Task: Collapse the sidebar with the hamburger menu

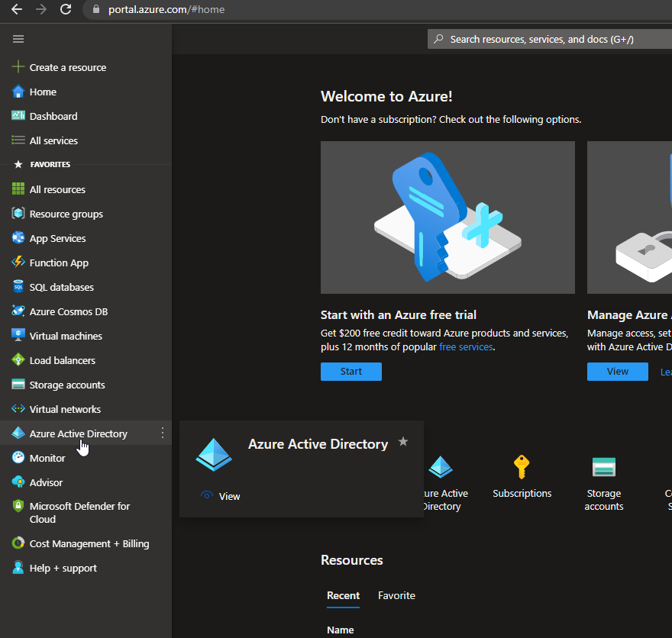Action: click(x=18, y=38)
